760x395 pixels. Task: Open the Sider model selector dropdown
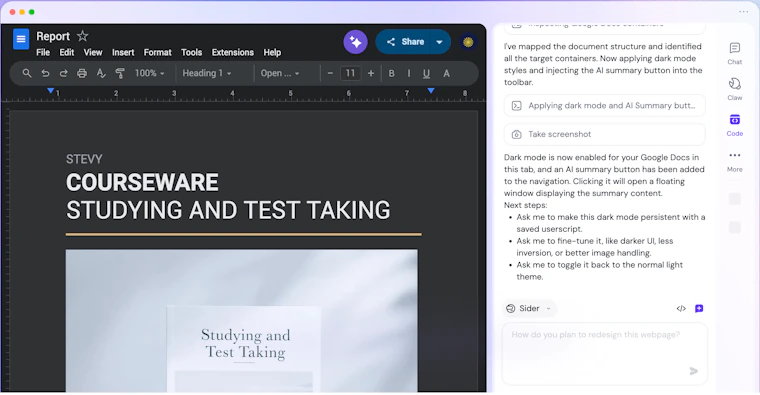point(529,308)
